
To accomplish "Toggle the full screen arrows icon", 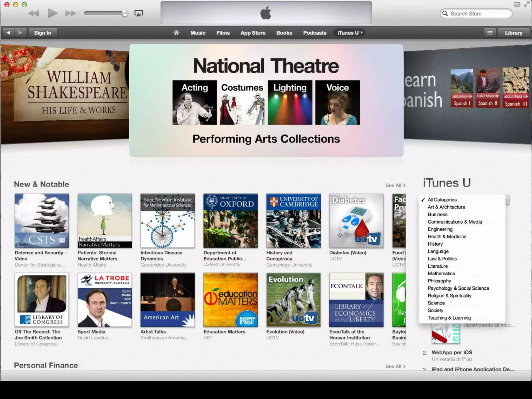I will click(527, 4).
